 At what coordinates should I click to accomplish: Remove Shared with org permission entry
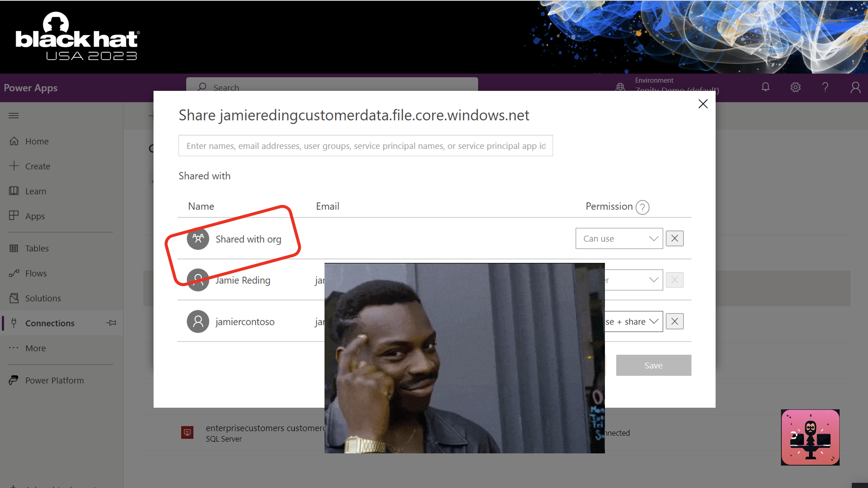pyautogui.click(x=674, y=238)
